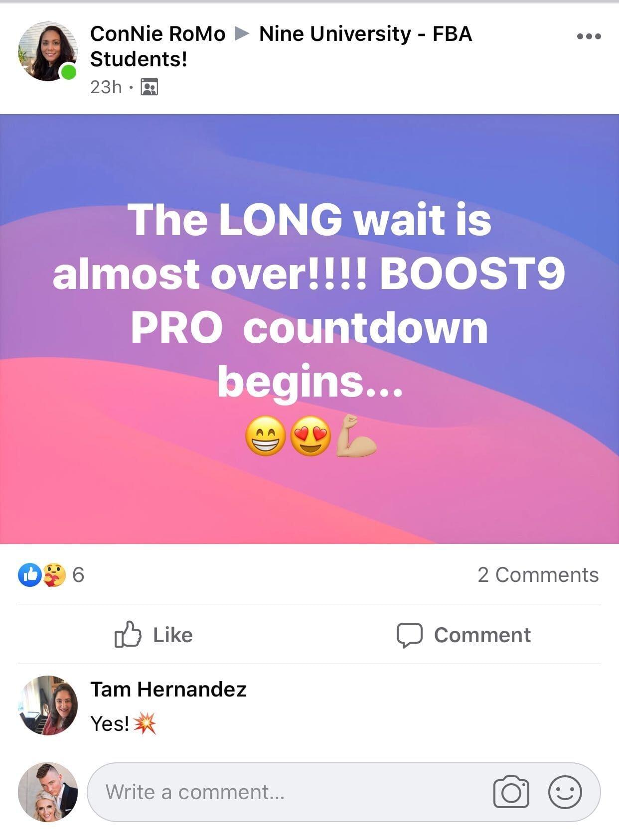619x840 pixels.
Task: Tap the blue thumbs-up reaction icon
Action: pos(29,574)
